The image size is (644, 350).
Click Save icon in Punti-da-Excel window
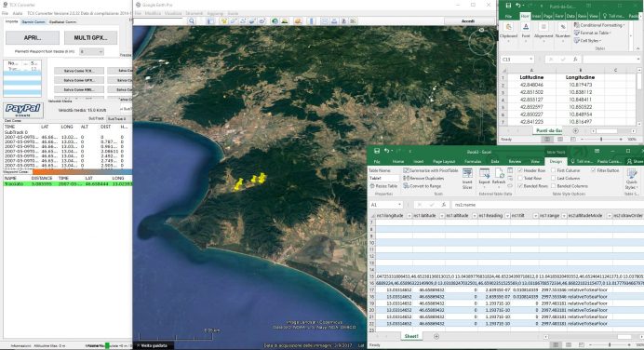508,6
